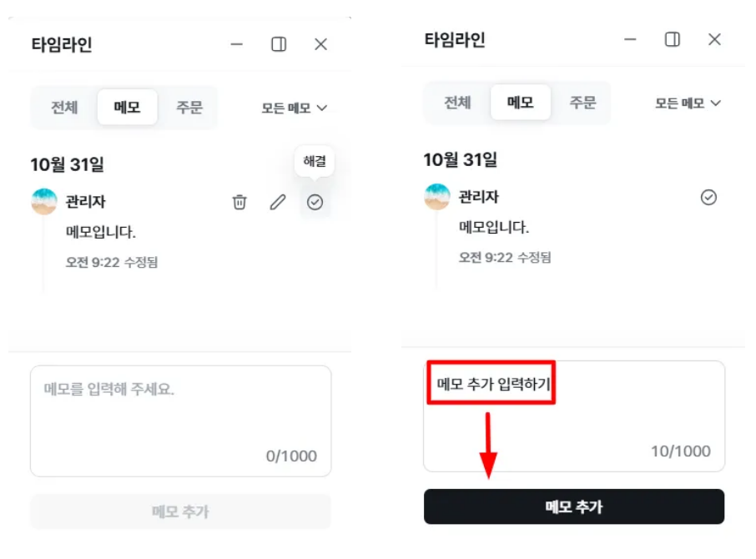The width and height of the screenshot is (756, 559).
Task: Minimize the left timeline panel
Action: pos(237,45)
